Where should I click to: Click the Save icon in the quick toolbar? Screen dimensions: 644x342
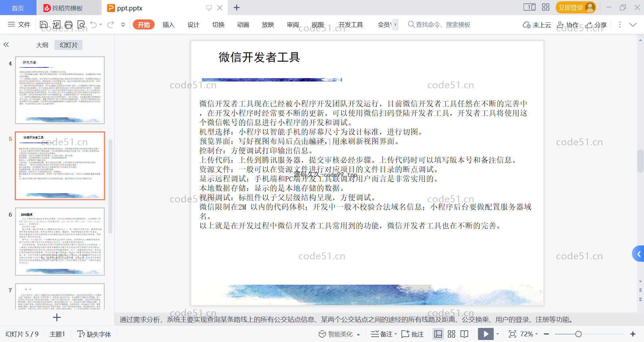pos(44,24)
